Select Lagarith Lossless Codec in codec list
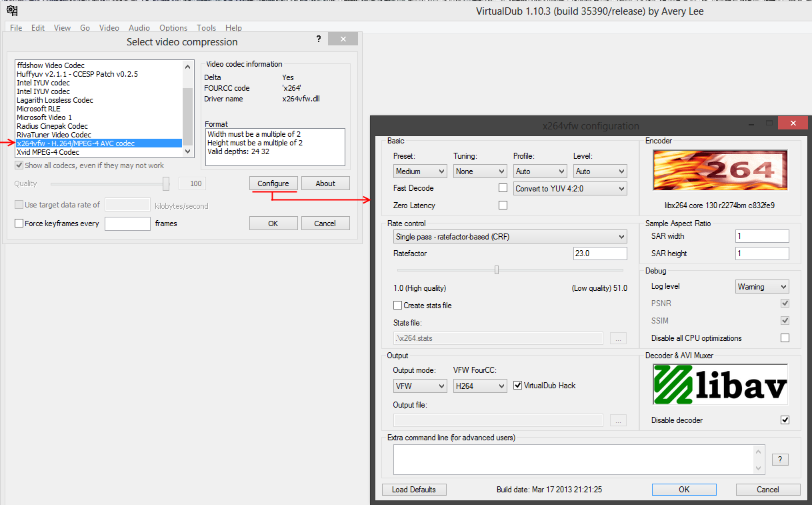 55,100
